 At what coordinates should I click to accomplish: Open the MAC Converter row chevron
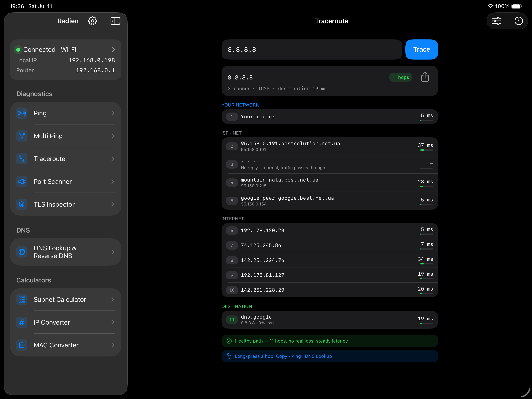[113, 345]
